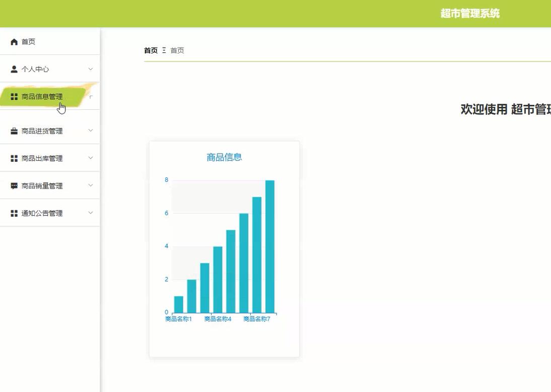Click the chart bar with value 2
Image resolution: width=551 pixels, height=392 pixels.
pyautogui.click(x=191, y=296)
